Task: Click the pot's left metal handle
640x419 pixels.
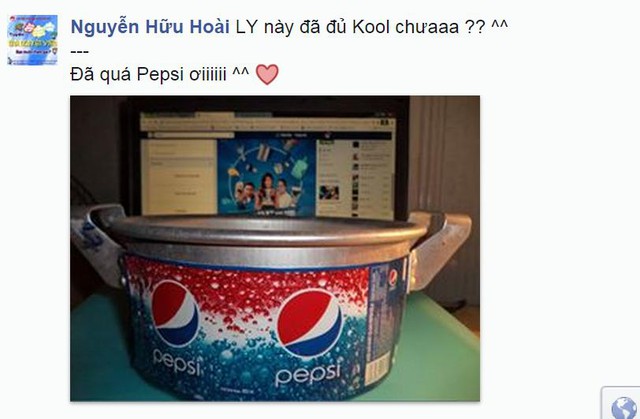Action: [x=97, y=243]
